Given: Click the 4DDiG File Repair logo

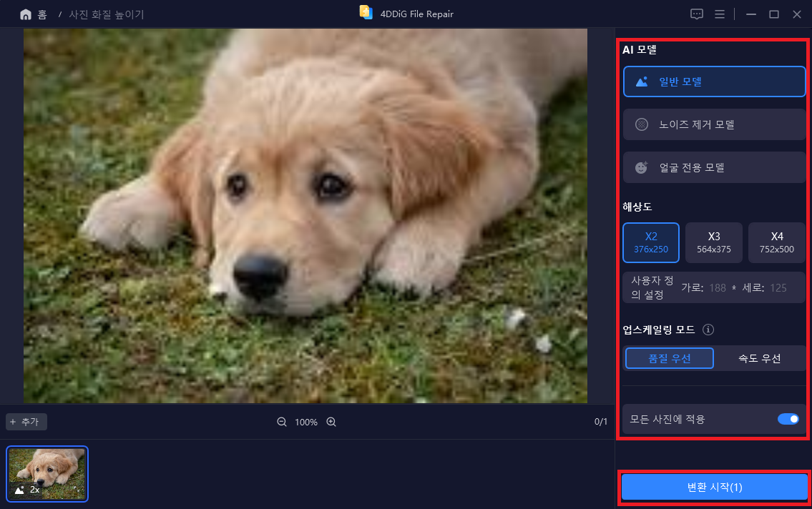Looking at the screenshot, I should [366, 12].
